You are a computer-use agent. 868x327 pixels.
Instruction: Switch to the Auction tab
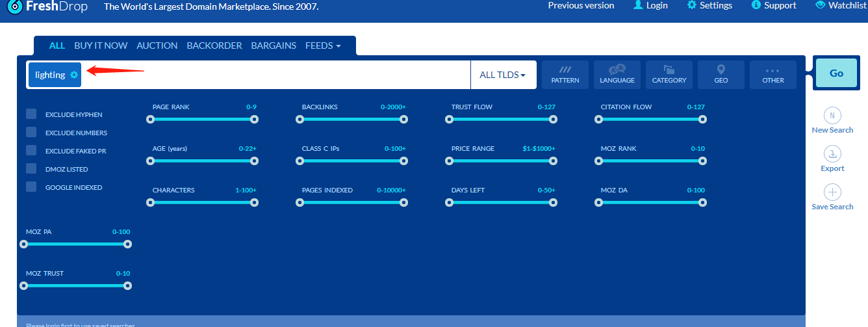(x=157, y=46)
